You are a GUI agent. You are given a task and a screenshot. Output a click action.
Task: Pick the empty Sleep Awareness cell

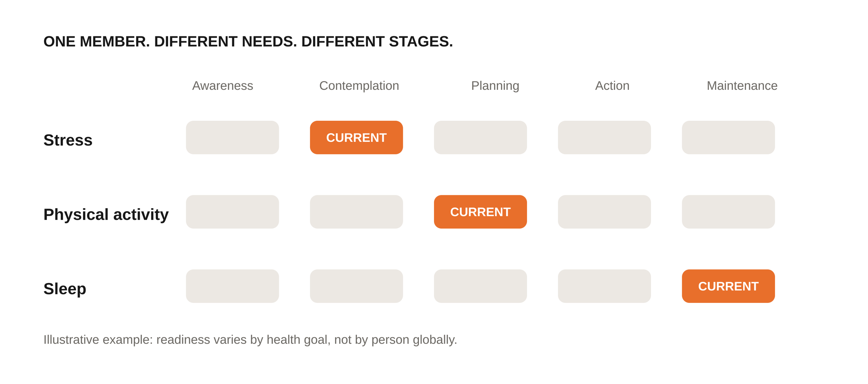coord(232,286)
